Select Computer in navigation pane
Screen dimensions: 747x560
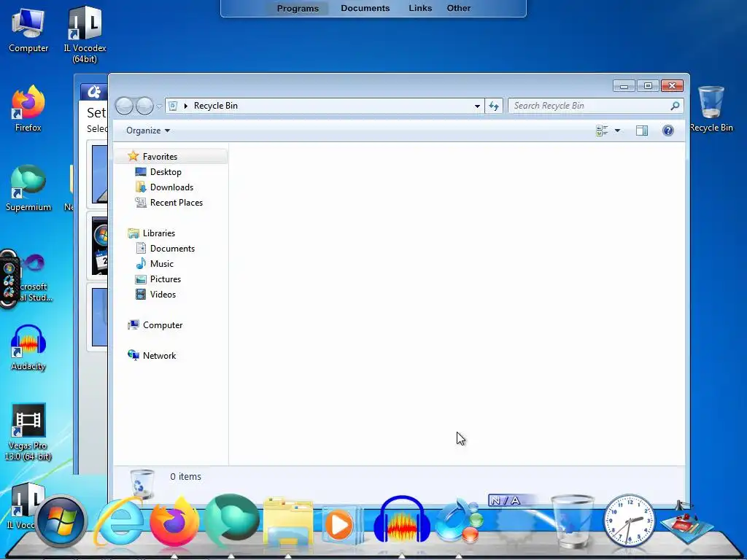[x=163, y=325]
